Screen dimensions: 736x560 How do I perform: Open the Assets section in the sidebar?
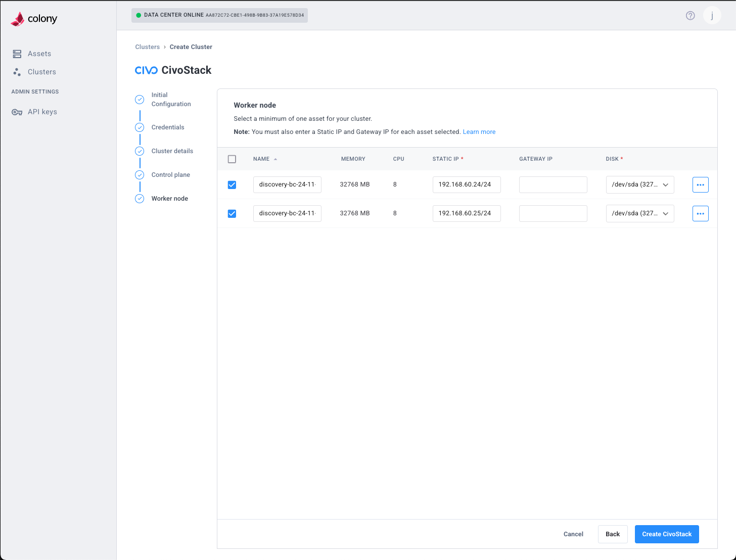pos(39,54)
